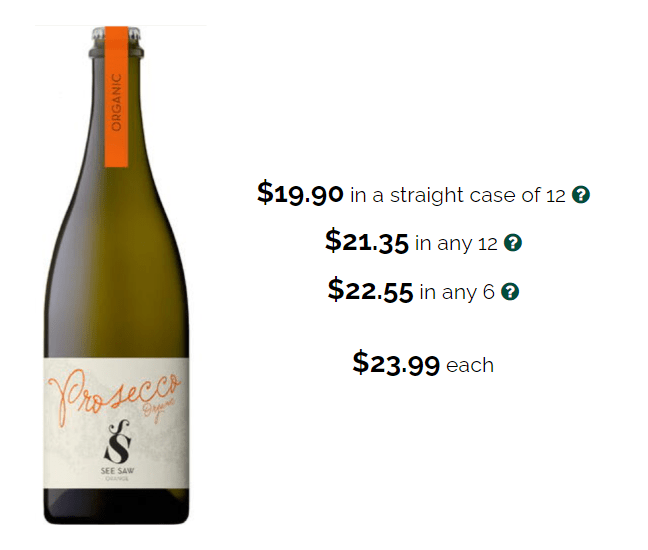The height and width of the screenshot is (550, 648).
Task: Click the orange ORGANIC neck strip
Action: click(x=117, y=97)
